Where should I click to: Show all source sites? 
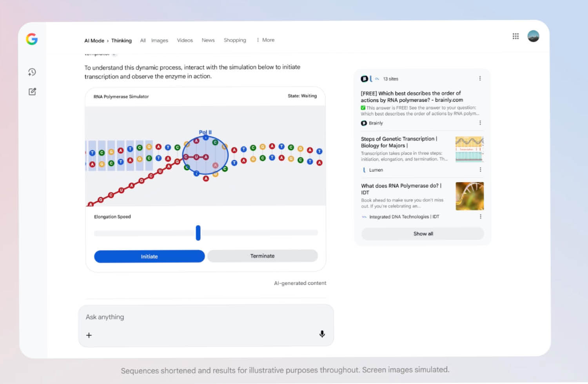(423, 234)
